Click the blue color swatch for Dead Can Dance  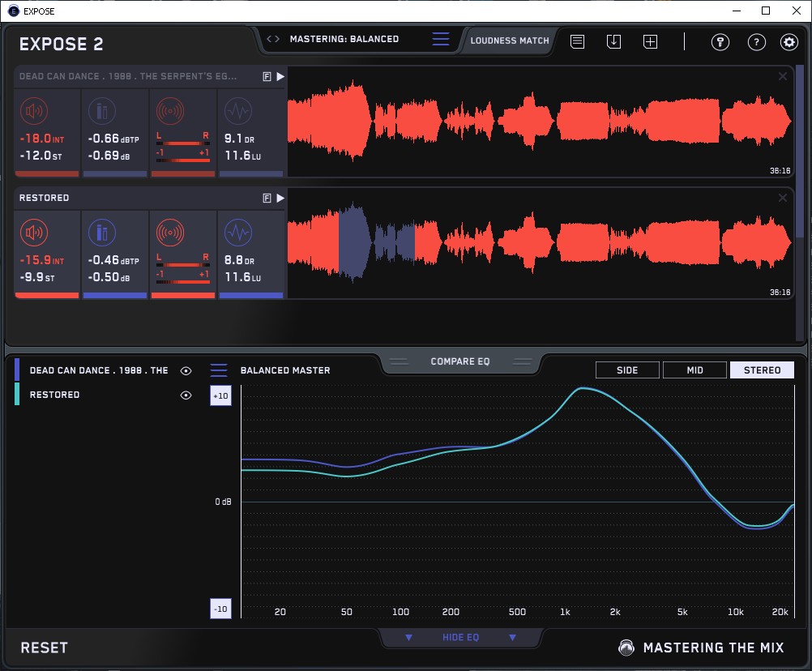click(x=17, y=370)
